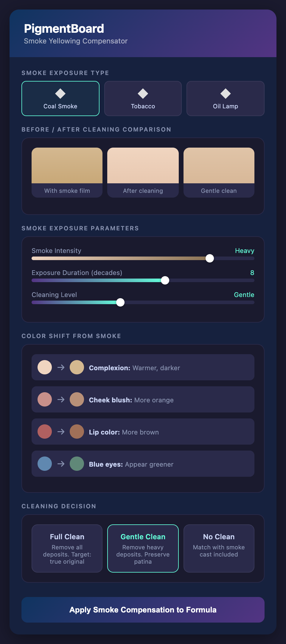Click the arrow in the Complexion row
Viewport: 286px width, 644px height.
pyautogui.click(x=61, y=368)
